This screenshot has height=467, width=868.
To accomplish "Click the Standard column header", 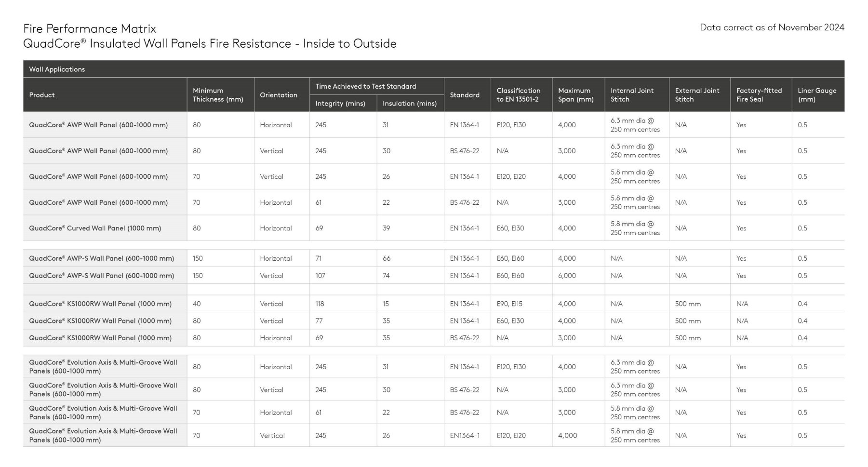I will pyautogui.click(x=465, y=95).
